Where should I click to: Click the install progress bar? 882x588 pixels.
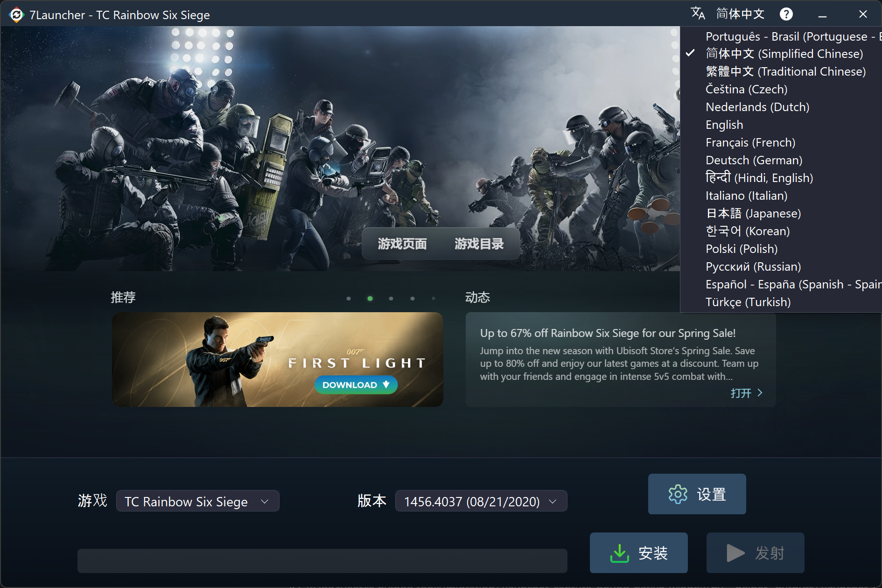322,560
